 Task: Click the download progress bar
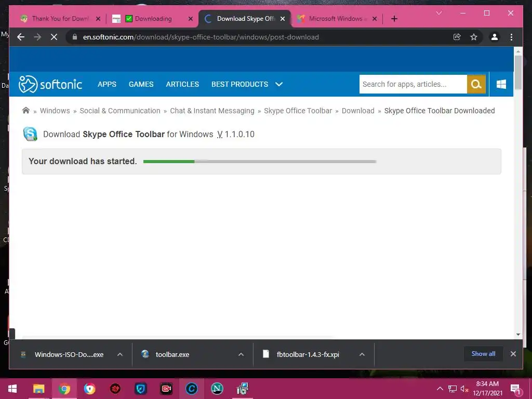coord(260,162)
